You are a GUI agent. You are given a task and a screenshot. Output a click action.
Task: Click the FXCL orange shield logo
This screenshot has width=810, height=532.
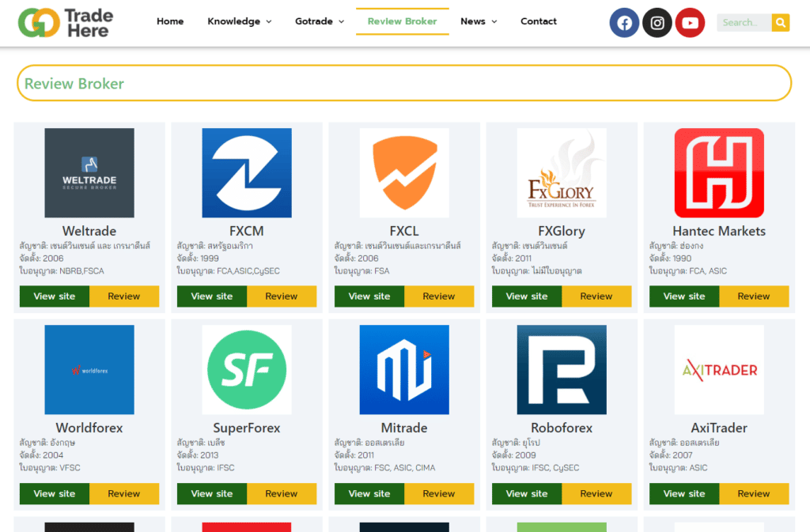coord(404,173)
